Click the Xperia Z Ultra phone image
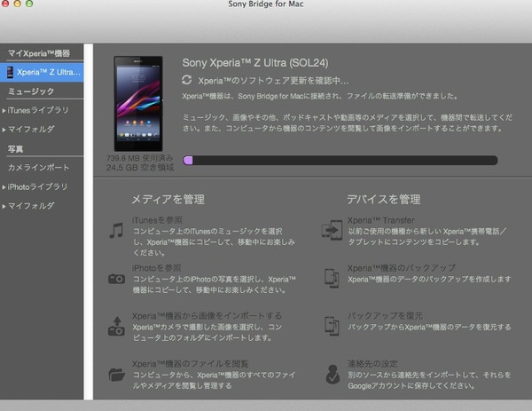The image size is (532, 411). coord(138,104)
